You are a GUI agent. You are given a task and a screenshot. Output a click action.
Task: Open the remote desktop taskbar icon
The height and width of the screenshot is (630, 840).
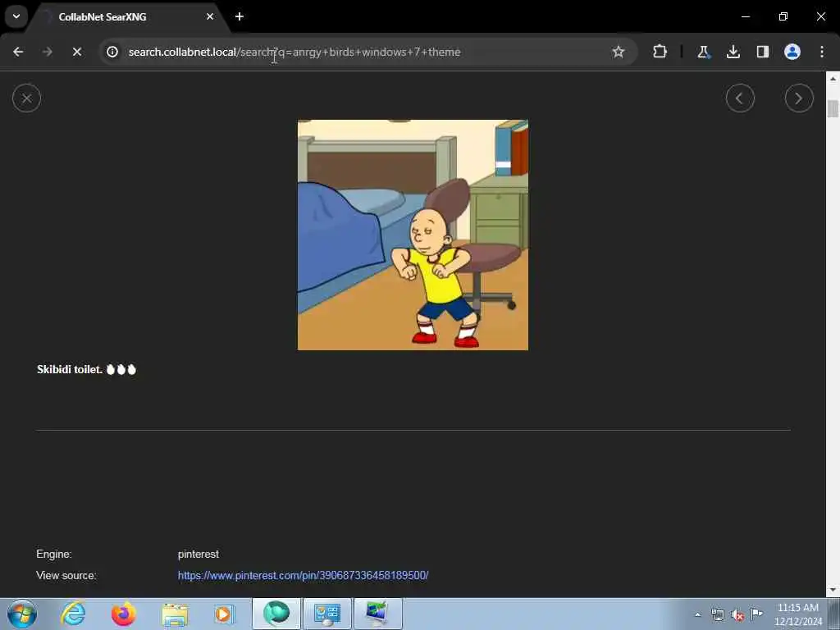(377, 614)
